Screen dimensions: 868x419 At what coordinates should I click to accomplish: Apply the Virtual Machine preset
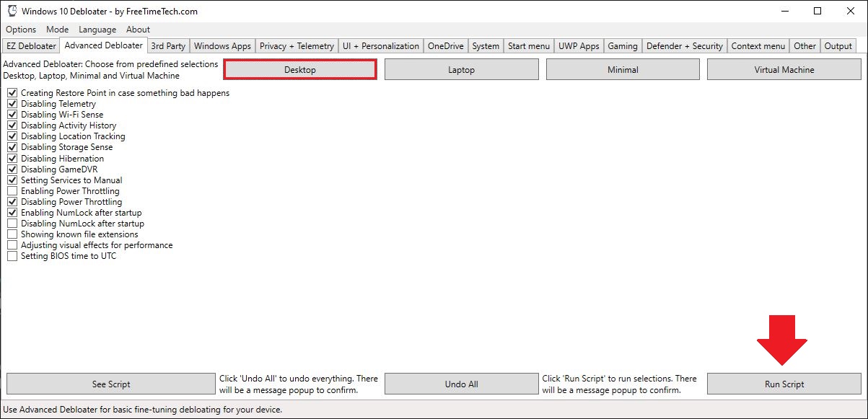click(x=784, y=69)
